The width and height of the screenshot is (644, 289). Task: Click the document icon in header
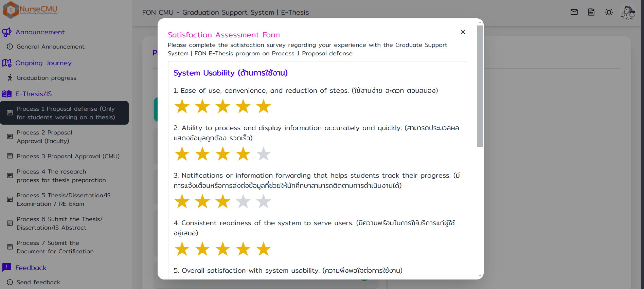(591, 12)
